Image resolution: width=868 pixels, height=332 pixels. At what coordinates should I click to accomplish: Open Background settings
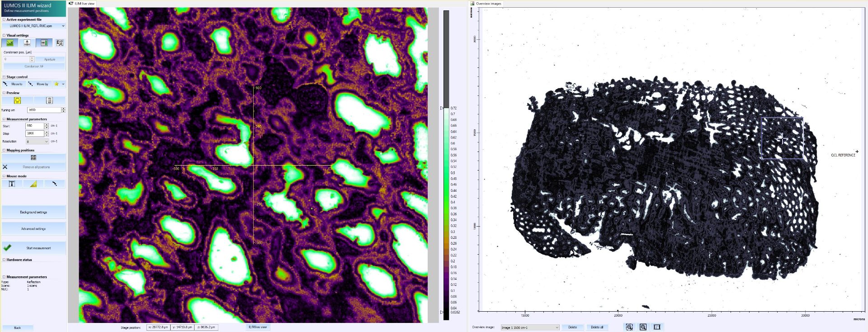[33, 212]
